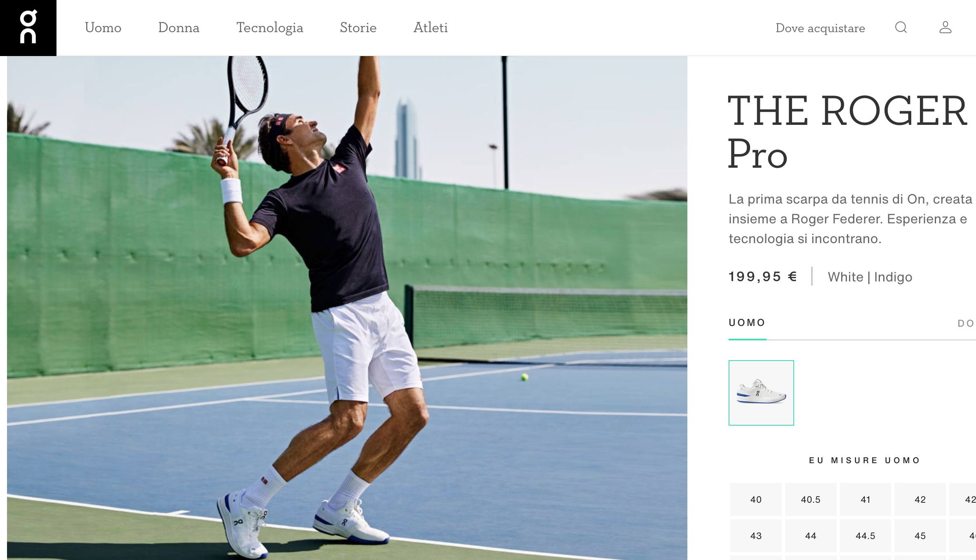This screenshot has width=976, height=560.
Task: Choose EU size 41
Action: tap(865, 499)
